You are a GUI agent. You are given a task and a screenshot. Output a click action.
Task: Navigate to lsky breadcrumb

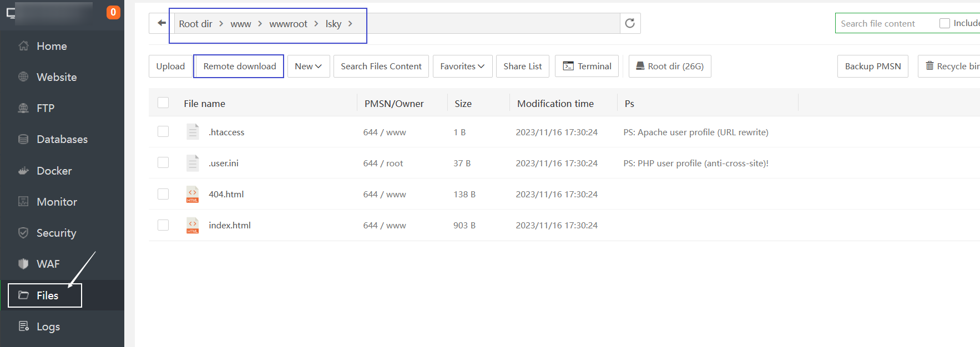[x=334, y=24]
